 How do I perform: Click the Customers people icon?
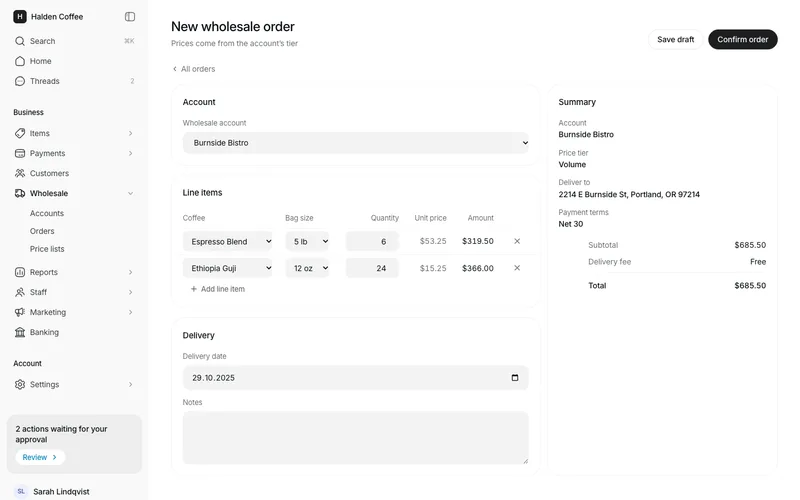point(20,173)
